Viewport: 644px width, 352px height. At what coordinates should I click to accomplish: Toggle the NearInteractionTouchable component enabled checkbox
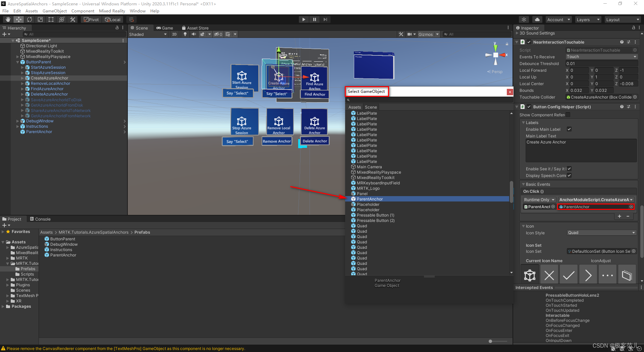(x=529, y=42)
